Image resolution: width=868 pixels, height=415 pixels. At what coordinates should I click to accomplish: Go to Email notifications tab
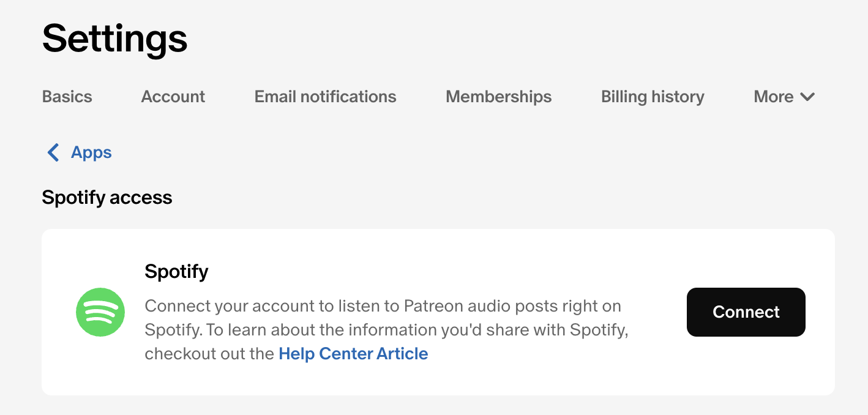tap(325, 97)
